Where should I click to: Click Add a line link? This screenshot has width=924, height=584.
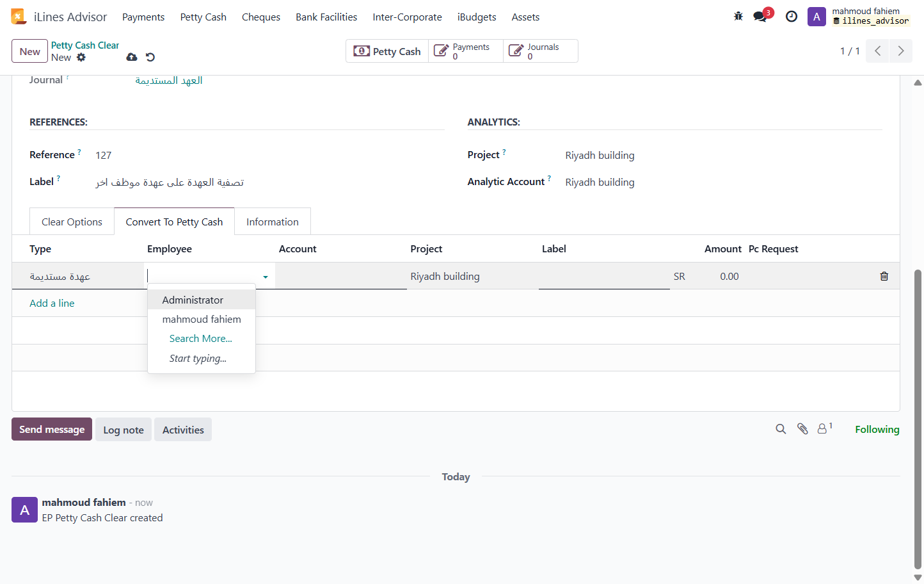pos(52,304)
